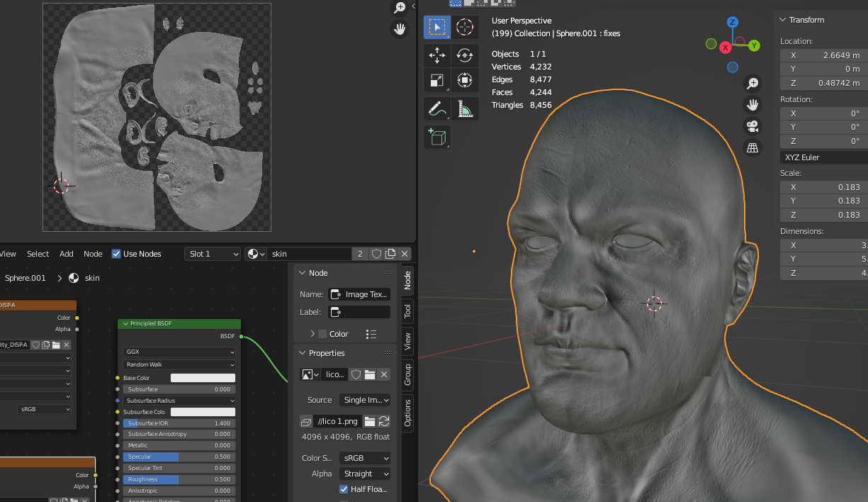Uncheck the Half Float option

pos(344,489)
